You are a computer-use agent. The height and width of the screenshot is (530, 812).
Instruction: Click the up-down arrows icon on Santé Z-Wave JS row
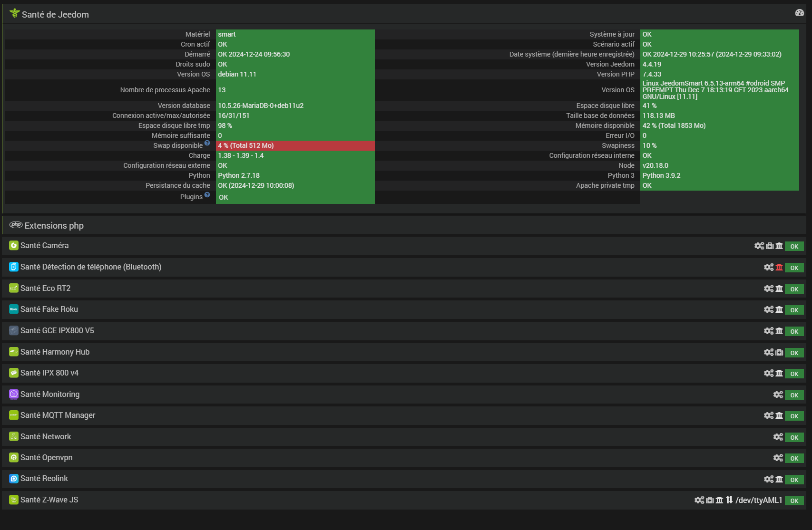[x=729, y=500]
